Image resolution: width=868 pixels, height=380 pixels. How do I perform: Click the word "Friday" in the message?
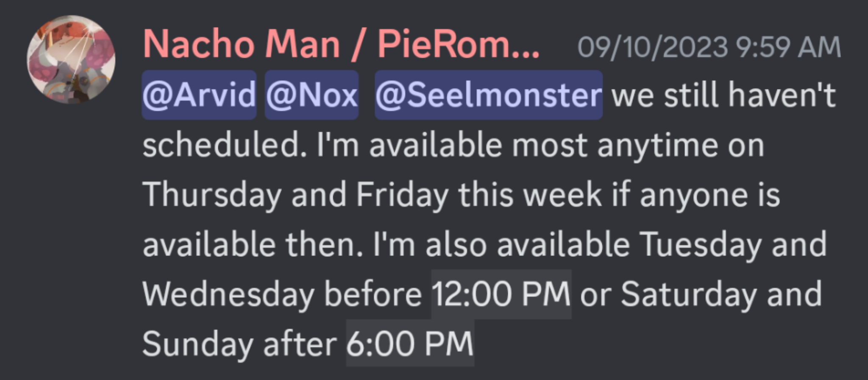click(x=402, y=195)
